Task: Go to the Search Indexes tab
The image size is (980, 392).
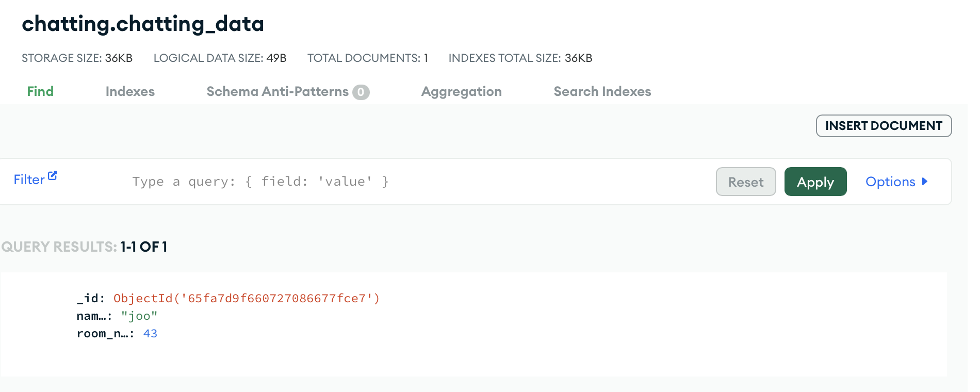Action: 602,91
